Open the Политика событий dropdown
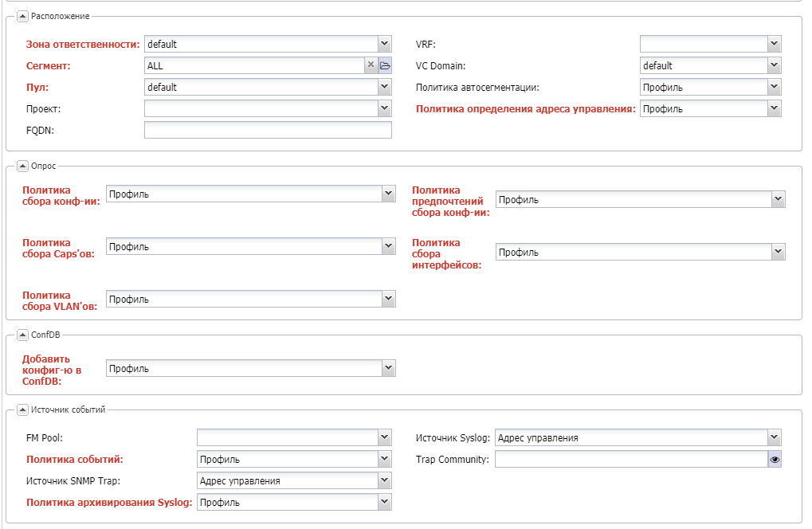The height and width of the screenshot is (529, 812). (385, 459)
